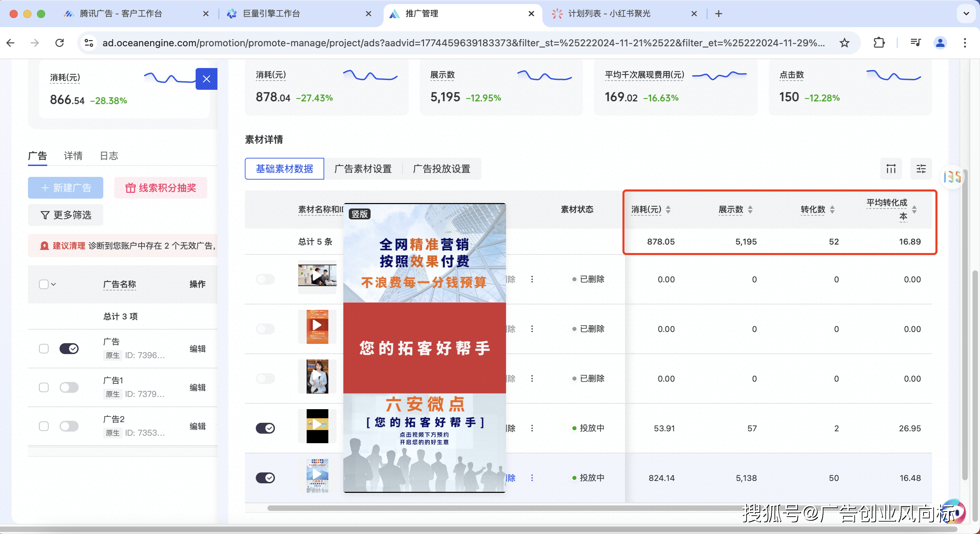
Task: Click sort arrows next to 转化数
Action: pos(832,209)
